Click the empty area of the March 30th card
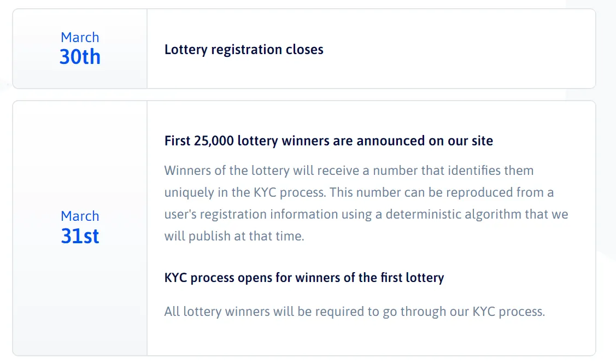The height and width of the screenshot is (364, 616). click(460, 50)
